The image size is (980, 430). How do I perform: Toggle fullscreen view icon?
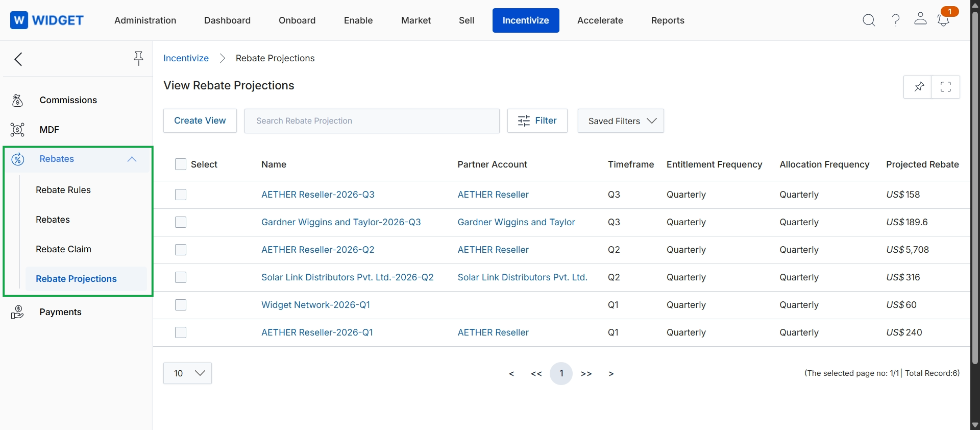coord(946,87)
